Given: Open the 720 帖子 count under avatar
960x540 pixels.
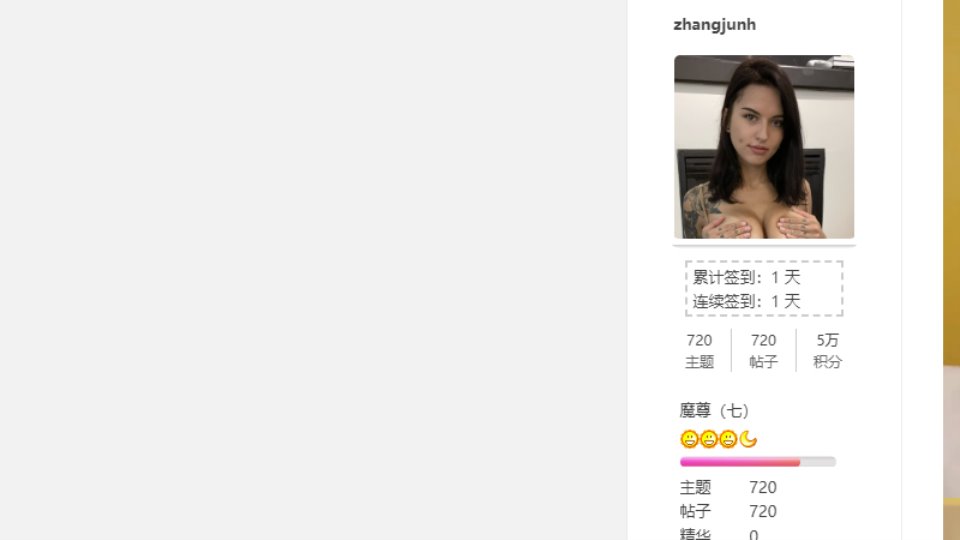Looking at the screenshot, I should (763, 351).
